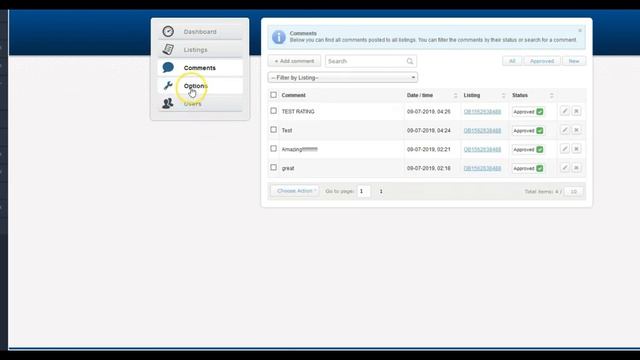Open Approved status dropdown for Test row
Viewport: 640px width, 360px height.
pos(528,131)
